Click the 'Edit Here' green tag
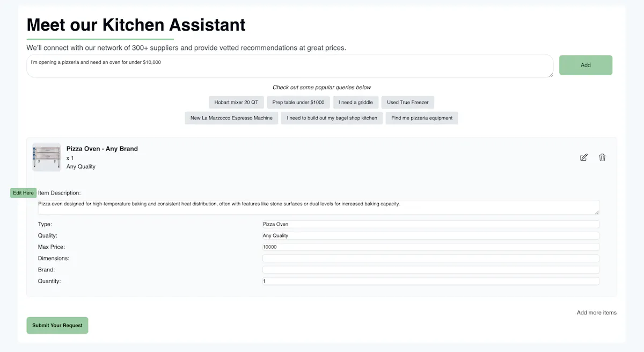Screen dimensions: 644x352 click(24, 192)
